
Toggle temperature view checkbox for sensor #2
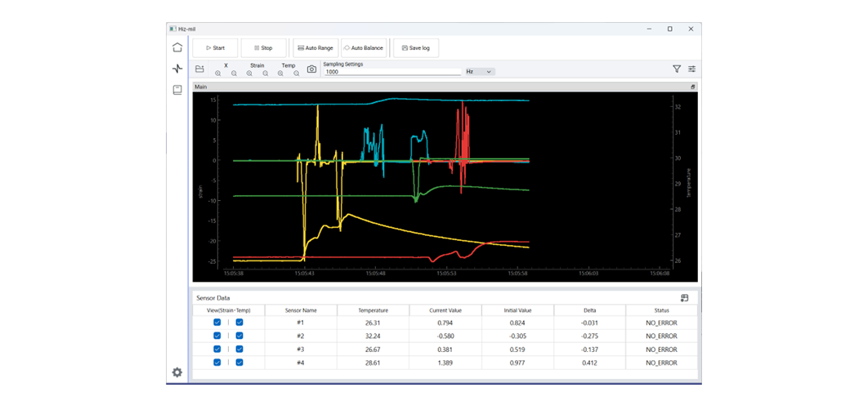pos(239,336)
